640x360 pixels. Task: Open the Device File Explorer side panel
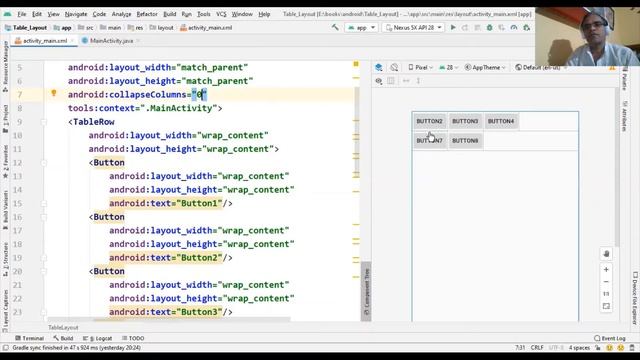click(x=635, y=298)
